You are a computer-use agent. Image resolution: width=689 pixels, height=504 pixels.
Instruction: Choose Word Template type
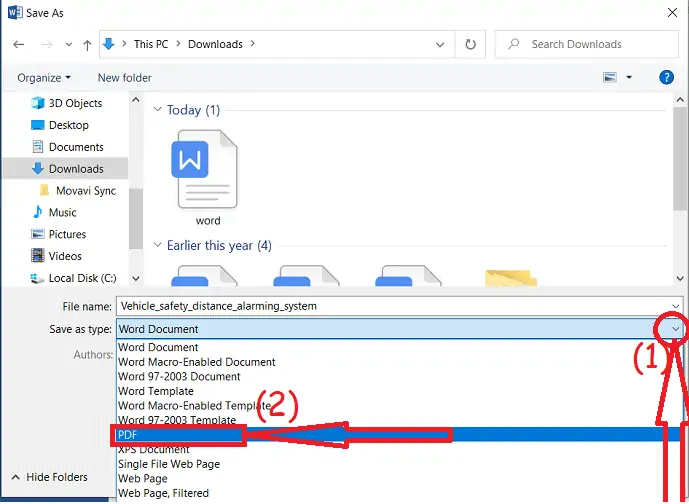click(400, 391)
